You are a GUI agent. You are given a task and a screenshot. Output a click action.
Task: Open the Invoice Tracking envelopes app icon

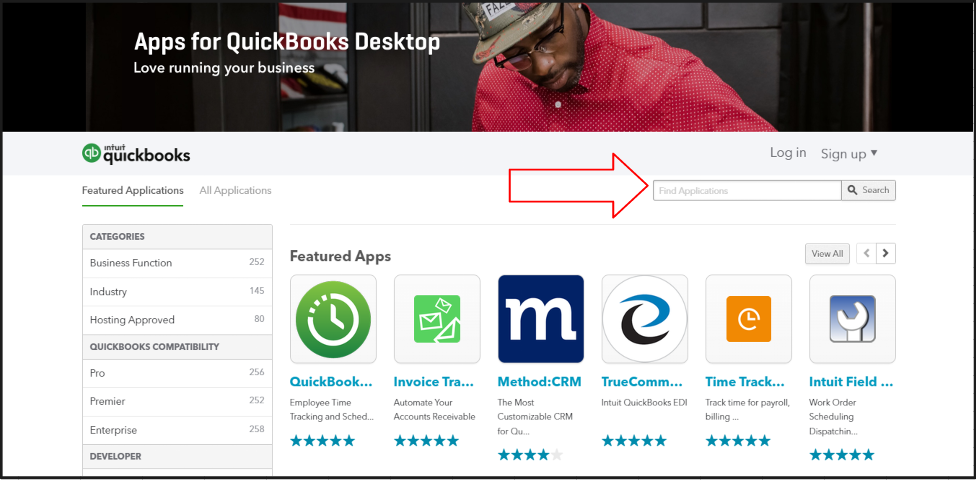[437, 319]
